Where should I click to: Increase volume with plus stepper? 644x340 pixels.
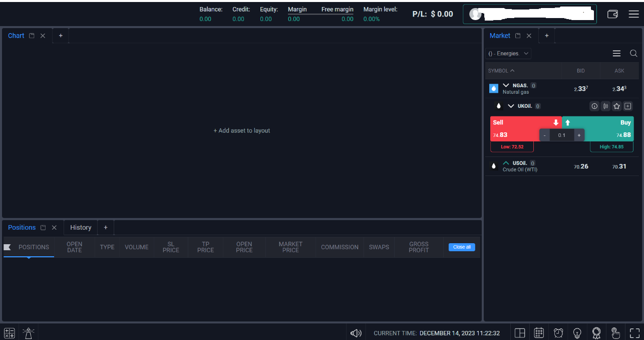[579, 135]
